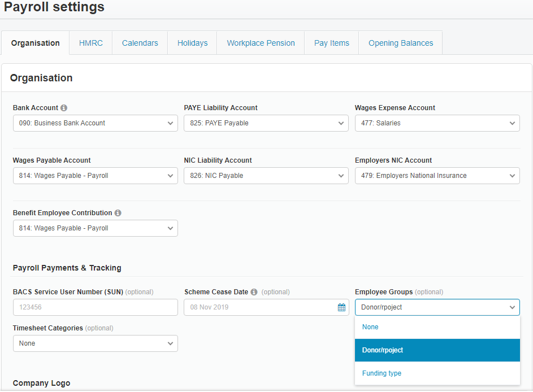Go to the Workplace Pension tab
The height and width of the screenshot is (392, 533).
point(261,43)
